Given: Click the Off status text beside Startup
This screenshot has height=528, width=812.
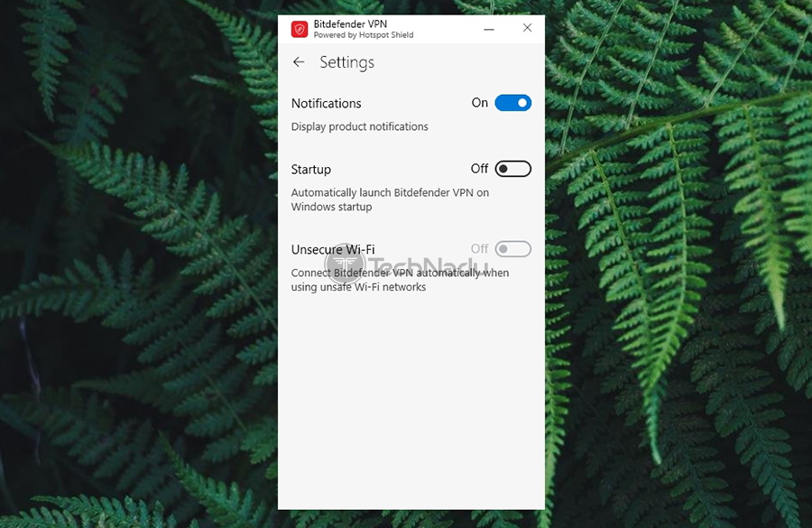Looking at the screenshot, I should [x=479, y=169].
